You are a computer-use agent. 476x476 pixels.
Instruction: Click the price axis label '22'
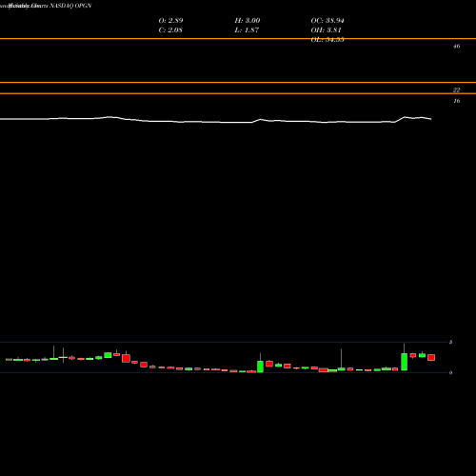pyautogui.click(x=456, y=90)
